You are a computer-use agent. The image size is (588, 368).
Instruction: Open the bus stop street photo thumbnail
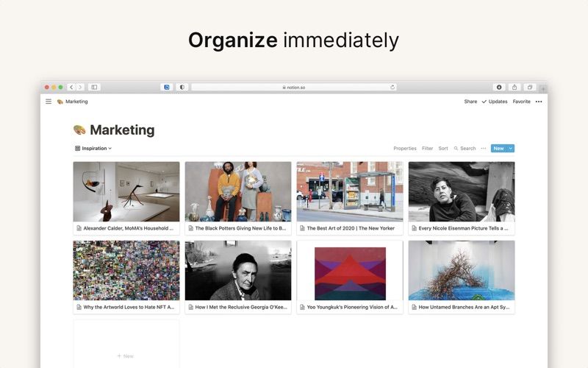pos(350,191)
